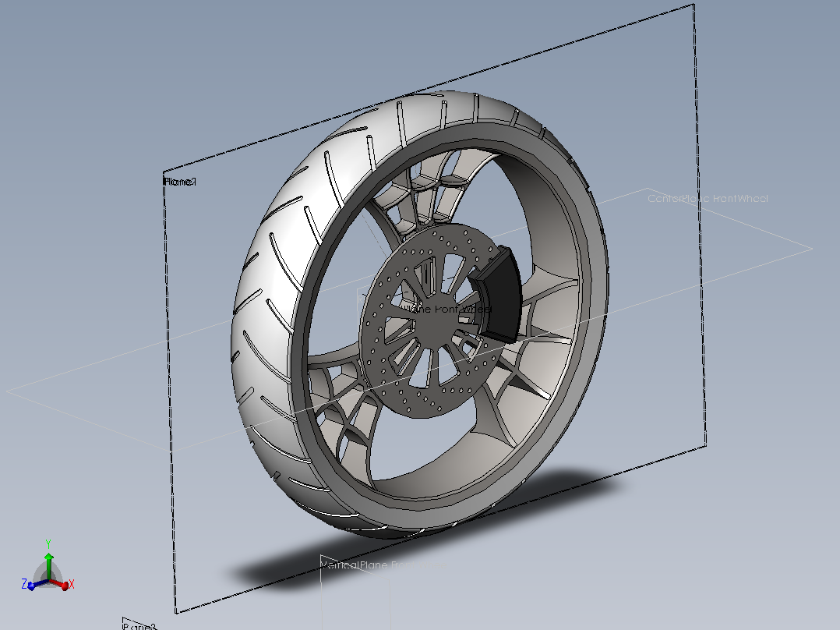
Task: Select the right vertical edge of Plane1
Action: pyautogui.click(x=700, y=225)
